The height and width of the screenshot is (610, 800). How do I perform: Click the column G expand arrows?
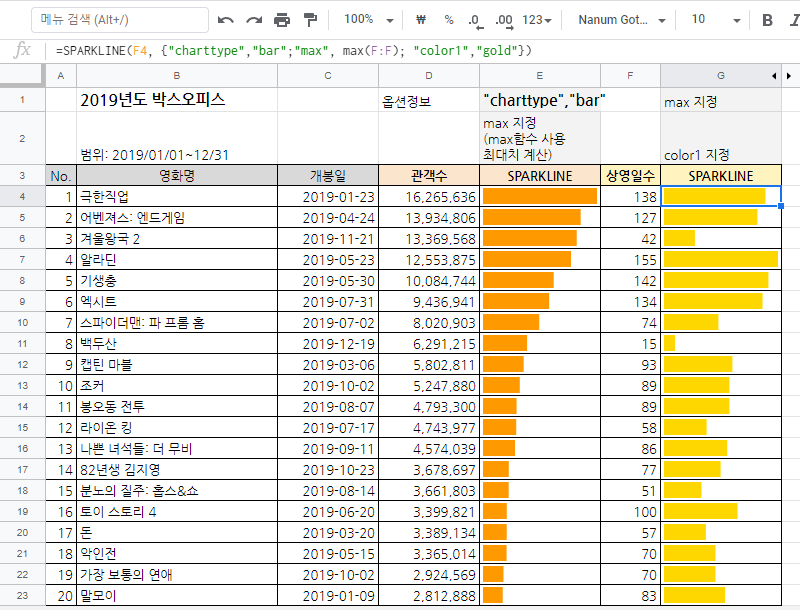[x=778, y=76]
